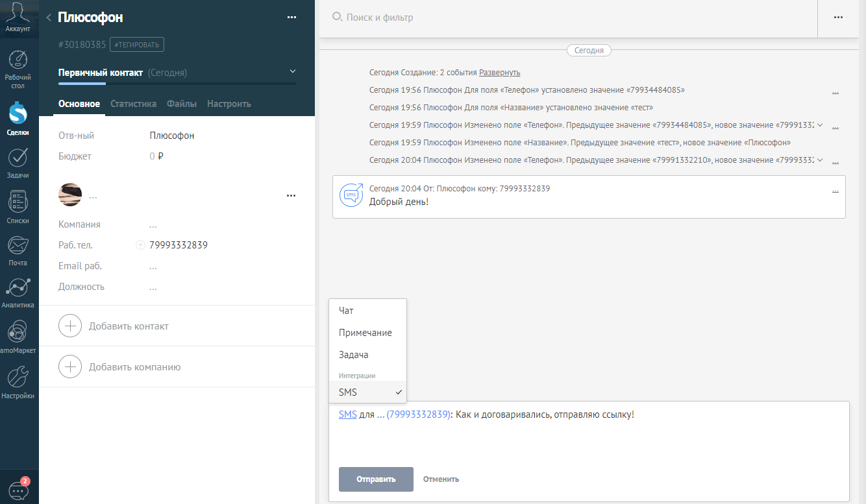Select checked SMS integration option
This screenshot has width=866, height=504.
pyautogui.click(x=367, y=392)
